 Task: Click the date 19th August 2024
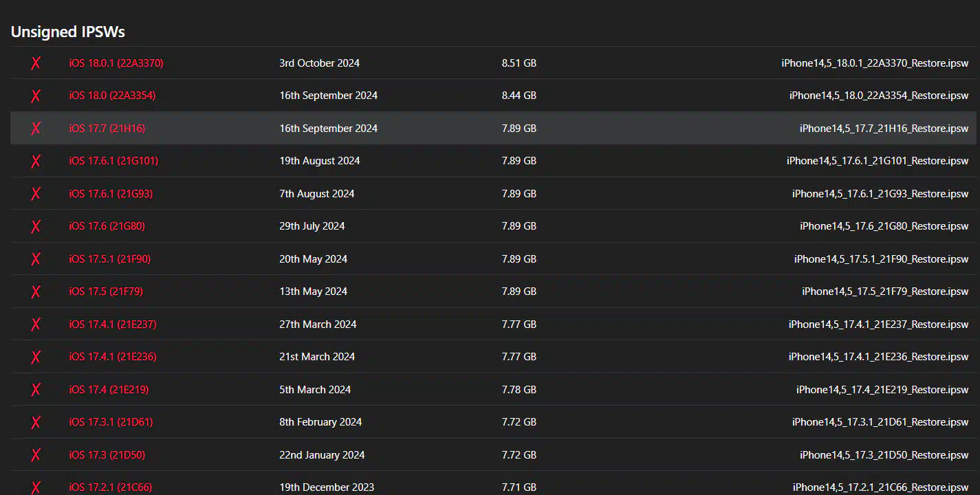(x=320, y=161)
